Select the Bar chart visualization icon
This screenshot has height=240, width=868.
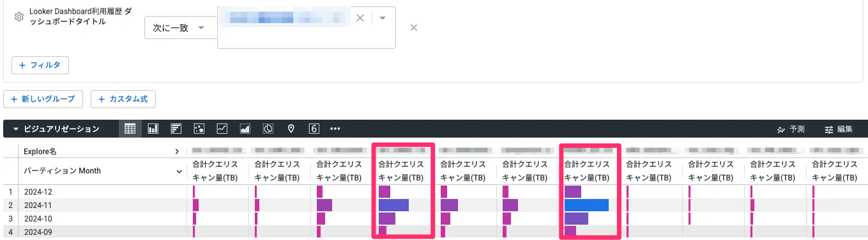coord(176,129)
